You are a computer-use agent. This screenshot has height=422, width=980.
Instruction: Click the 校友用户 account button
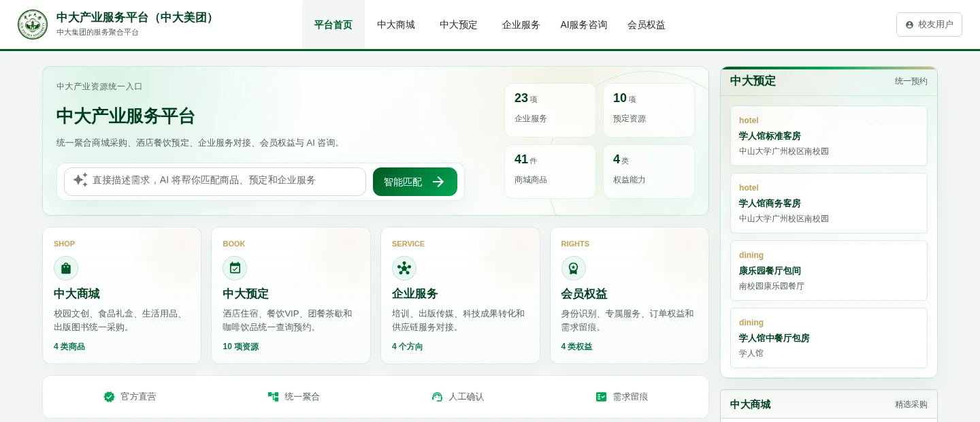click(x=929, y=25)
